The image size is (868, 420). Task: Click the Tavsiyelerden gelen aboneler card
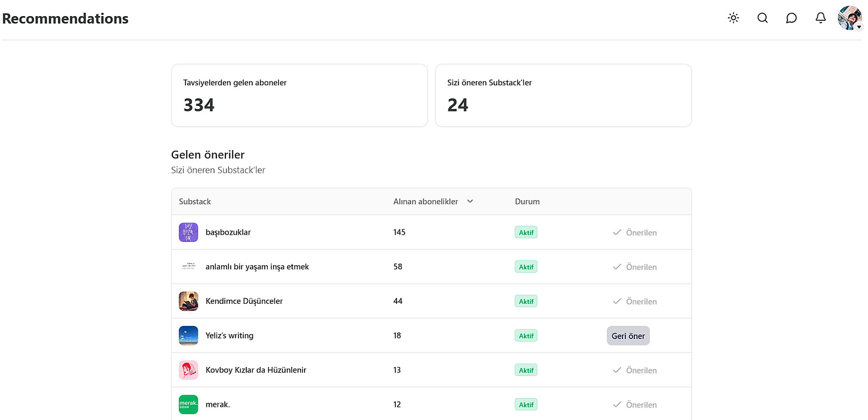tap(299, 95)
